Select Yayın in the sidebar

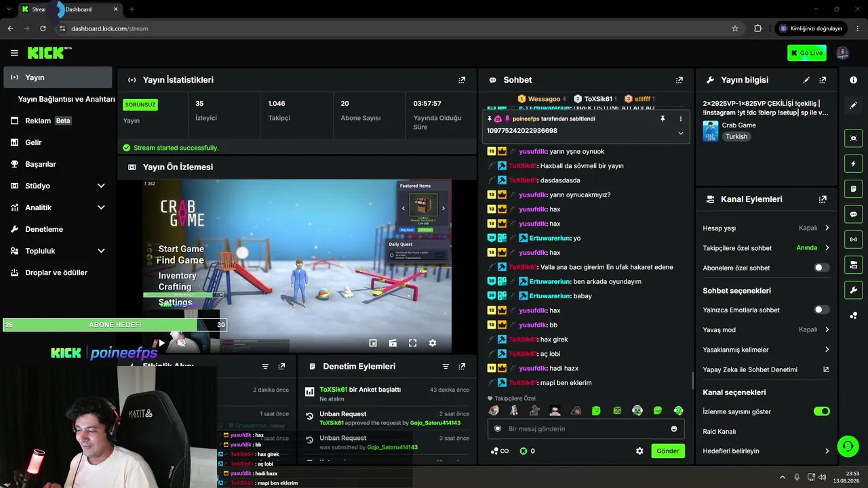[x=58, y=77]
